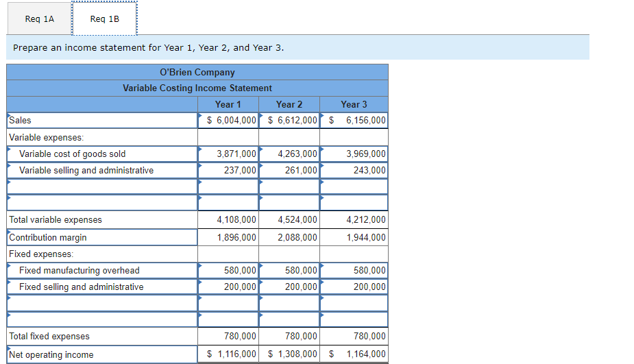Click the Year 2 column header

point(289,104)
